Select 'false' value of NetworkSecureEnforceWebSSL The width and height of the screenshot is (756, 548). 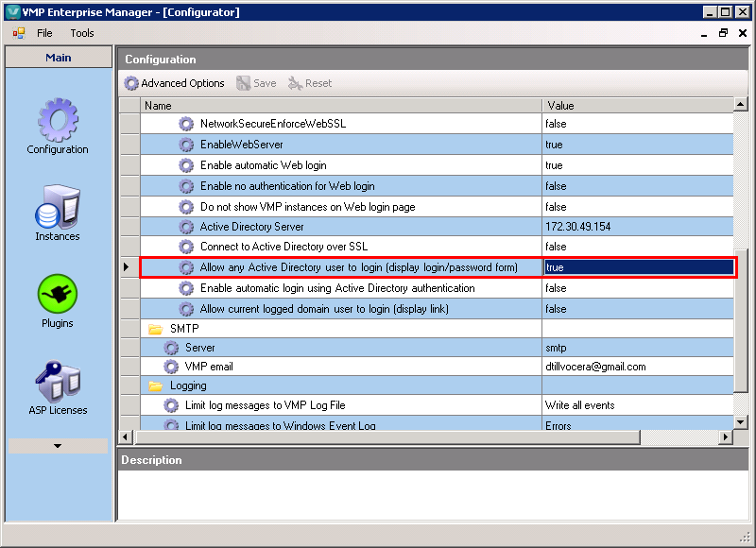click(x=637, y=124)
